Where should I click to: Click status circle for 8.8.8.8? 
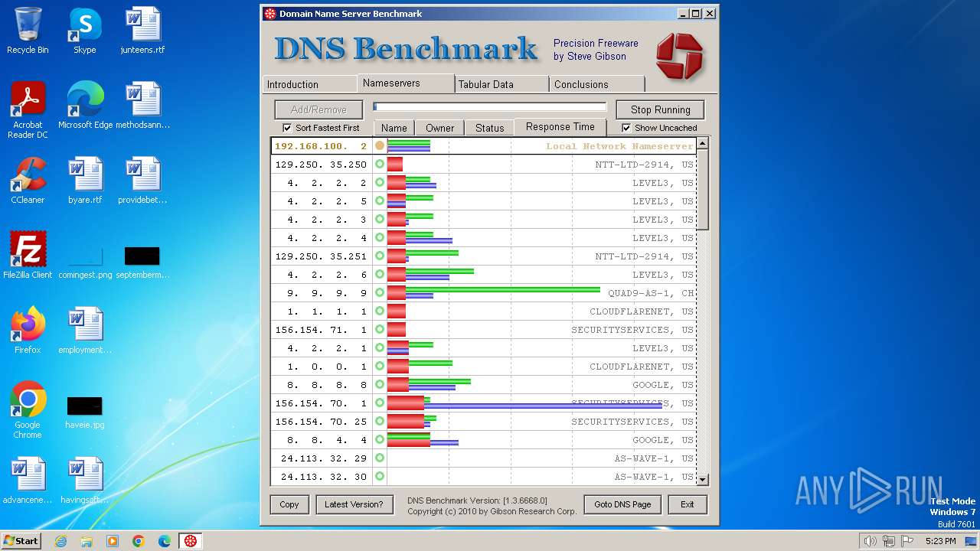380,384
